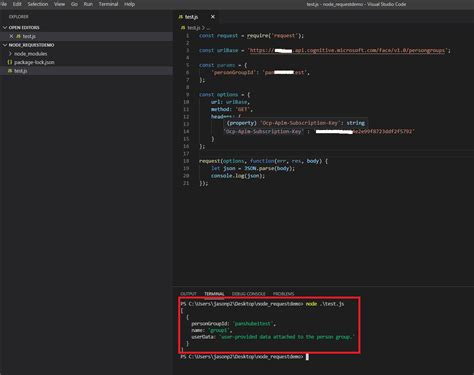This screenshot has height=375, width=474.
Task: Select test.js in the project tree
Action: pyautogui.click(x=21, y=71)
